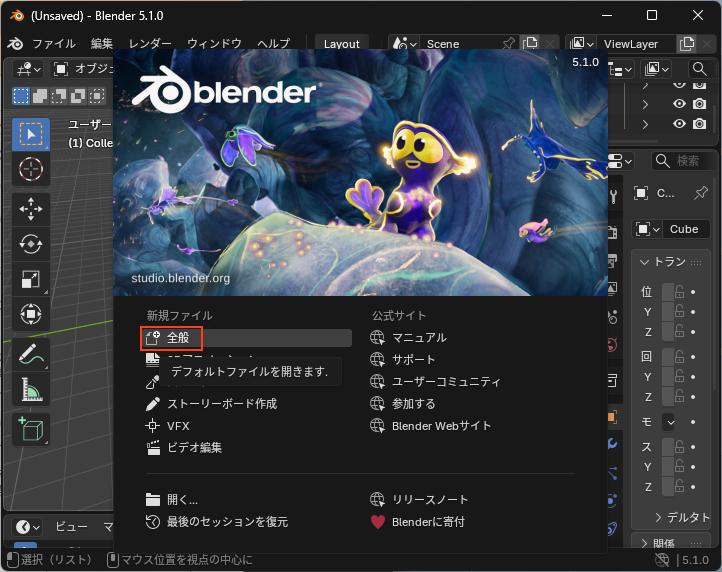Choose the Move tool in the toolbar
Image resolution: width=722 pixels, height=572 pixels.
coord(31,209)
